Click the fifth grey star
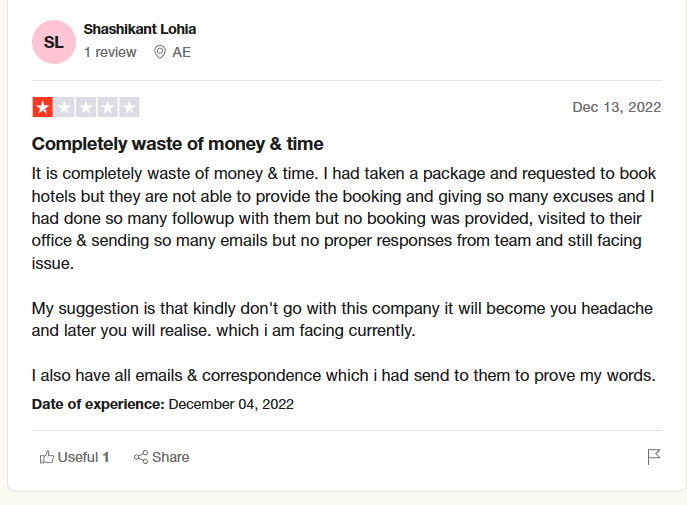This screenshot has width=687, height=505. tap(129, 107)
